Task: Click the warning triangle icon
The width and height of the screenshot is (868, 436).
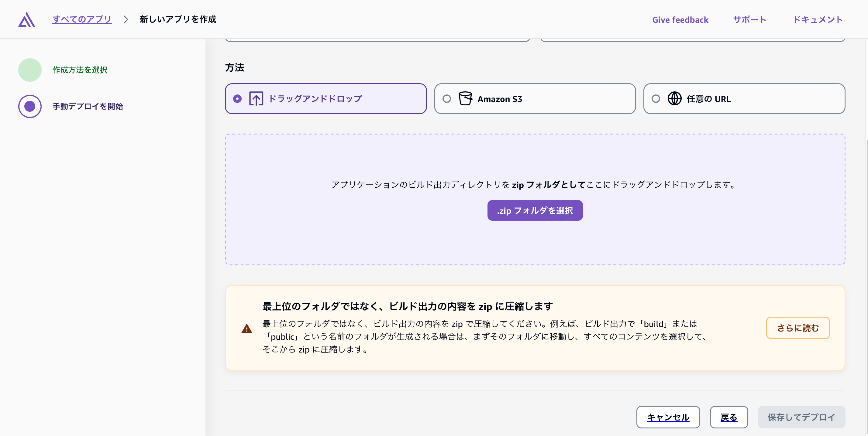Action: (x=247, y=328)
